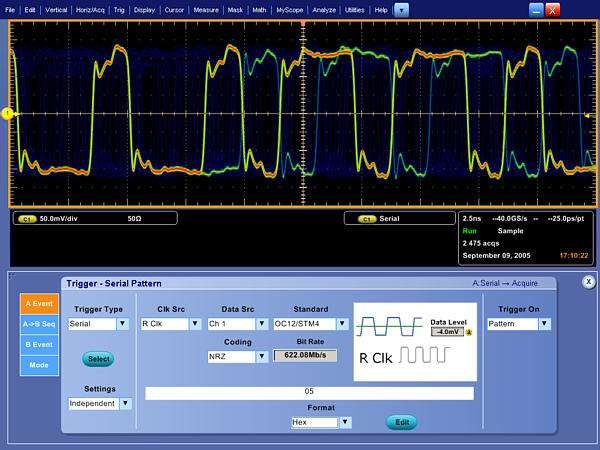The height and width of the screenshot is (450, 600).
Task: Click the knob icon beside Data Level
Action: click(x=469, y=331)
